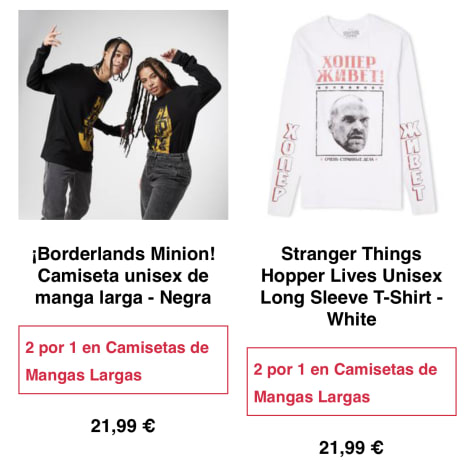475x460 pixels.
Task: Click the red Cyrillic headline on white shirt
Action: point(350,69)
